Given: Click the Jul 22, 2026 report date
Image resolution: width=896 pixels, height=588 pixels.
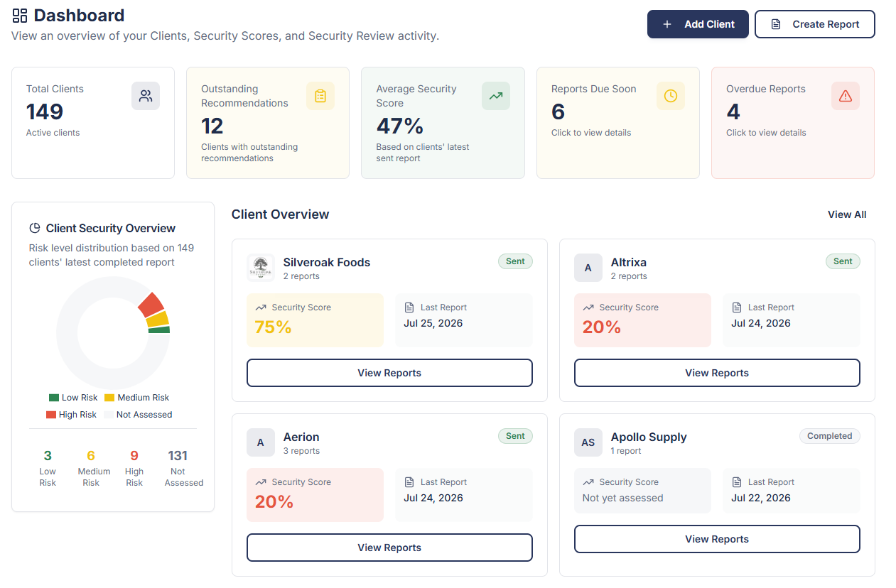Looking at the screenshot, I should [761, 498].
